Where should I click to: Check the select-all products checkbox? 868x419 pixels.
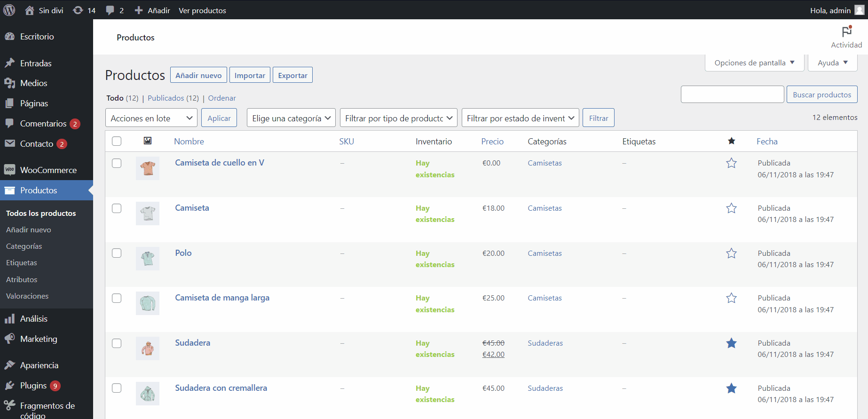pos(117,141)
